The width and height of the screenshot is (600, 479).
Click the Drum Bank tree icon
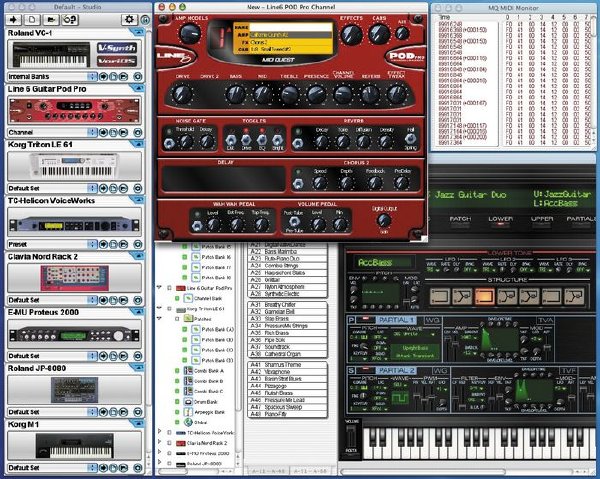click(x=188, y=402)
